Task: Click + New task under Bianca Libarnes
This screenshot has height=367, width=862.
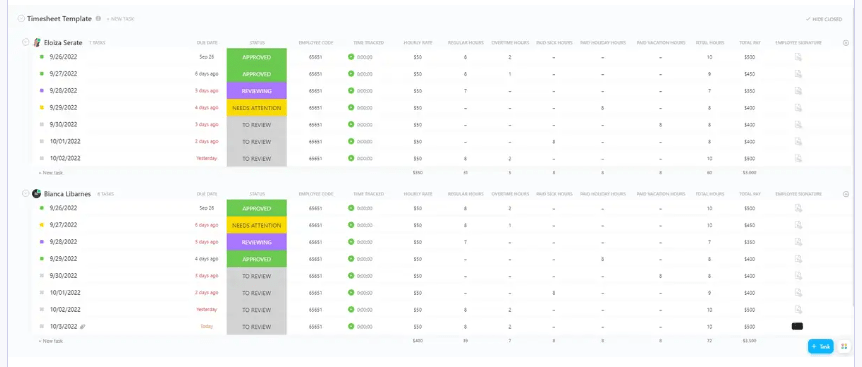Action: pos(51,341)
